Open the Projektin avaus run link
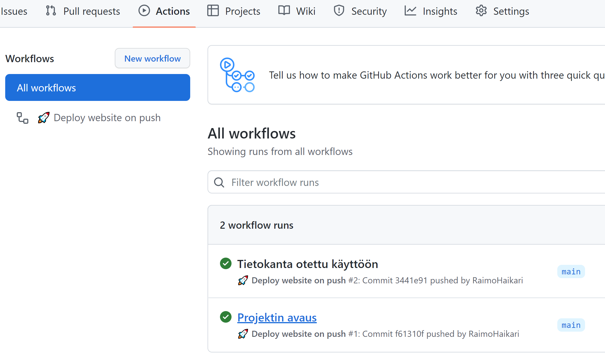The width and height of the screenshot is (605, 364). [x=277, y=317]
